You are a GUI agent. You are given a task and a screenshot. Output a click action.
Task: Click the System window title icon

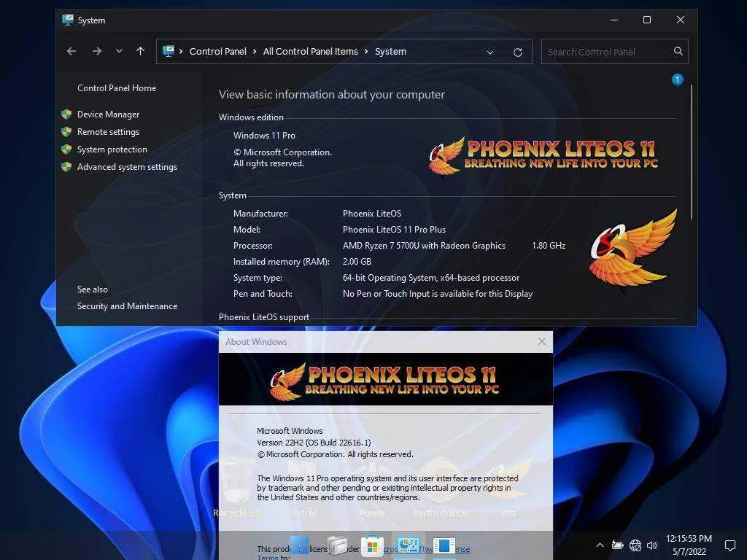(68, 20)
